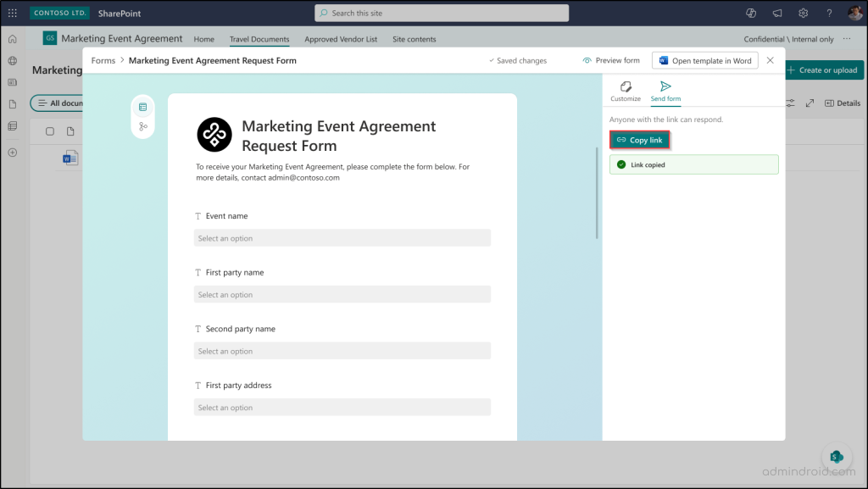
Task: Expand the form with the diagonal arrow icon
Action: [x=808, y=103]
